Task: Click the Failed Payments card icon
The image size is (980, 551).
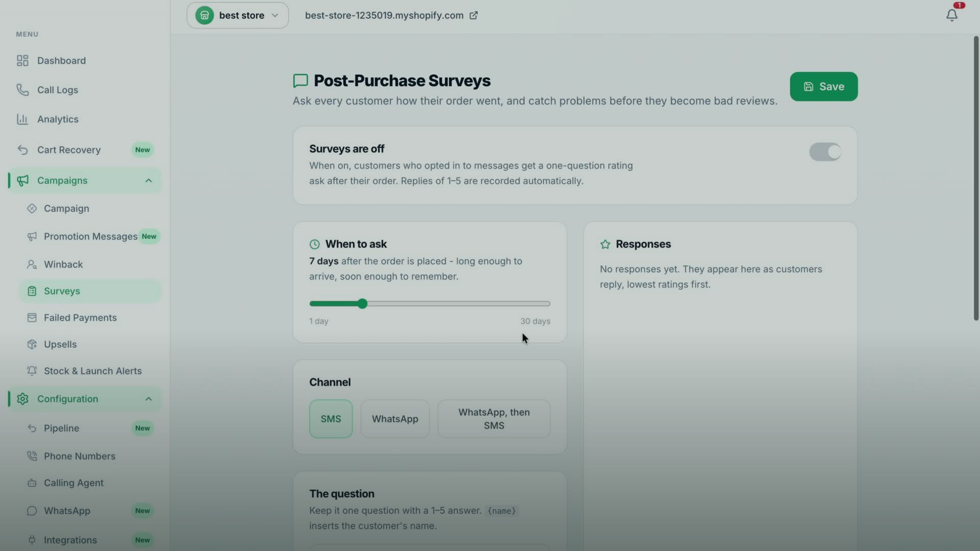Action: click(x=32, y=317)
